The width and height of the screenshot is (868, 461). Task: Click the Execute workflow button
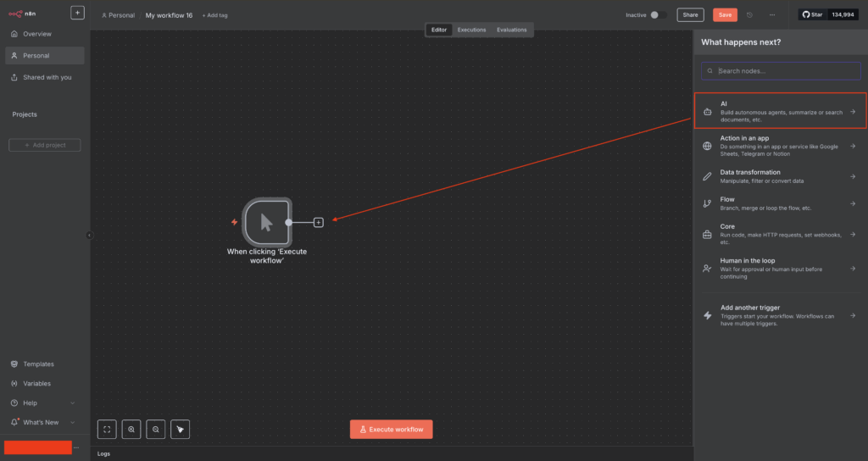click(391, 430)
